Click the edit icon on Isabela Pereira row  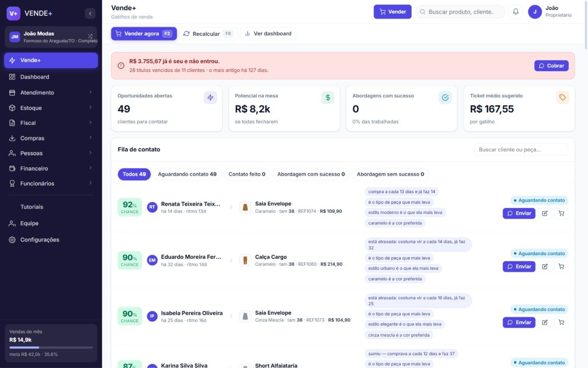[x=545, y=322]
